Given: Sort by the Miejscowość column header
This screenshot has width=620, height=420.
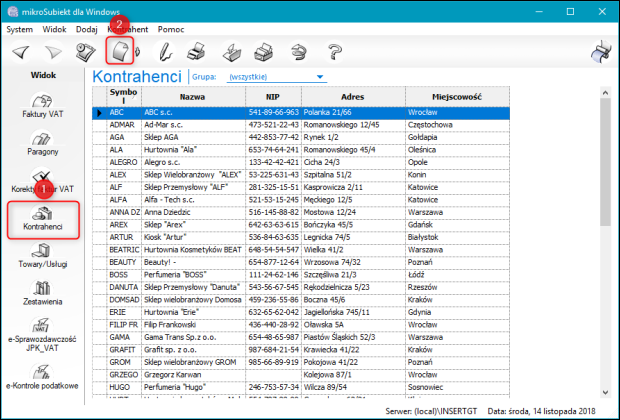Looking at the screenshot, I should tap(457, 96).
